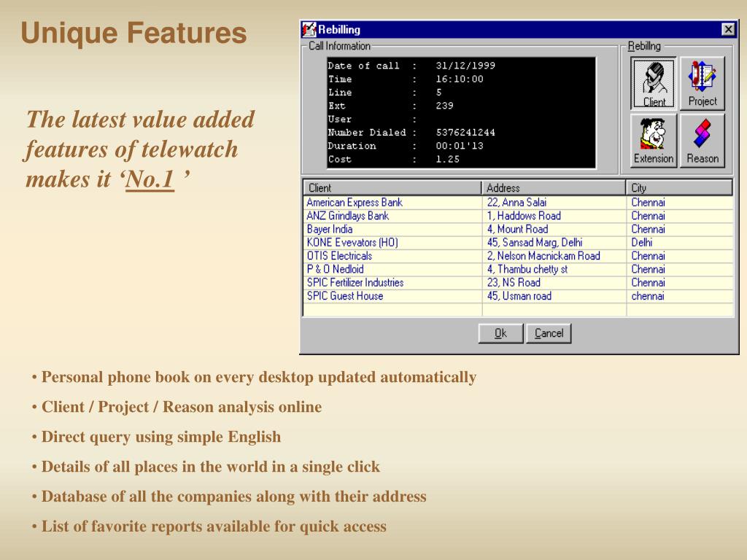Select the Reason rebilling icon

click(x=703, y=141)
